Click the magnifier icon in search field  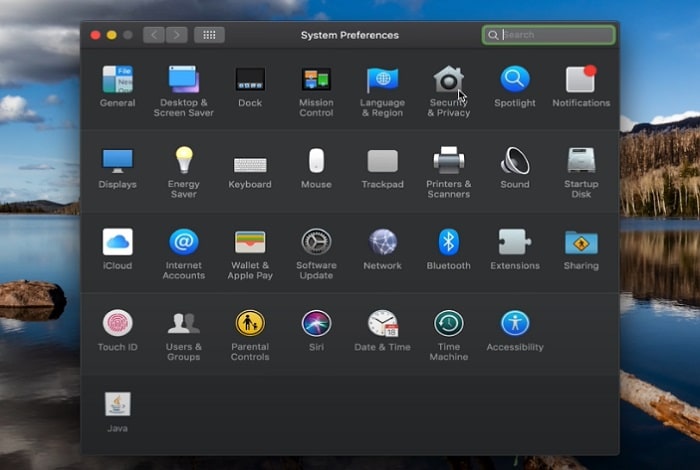pos(493,35)
